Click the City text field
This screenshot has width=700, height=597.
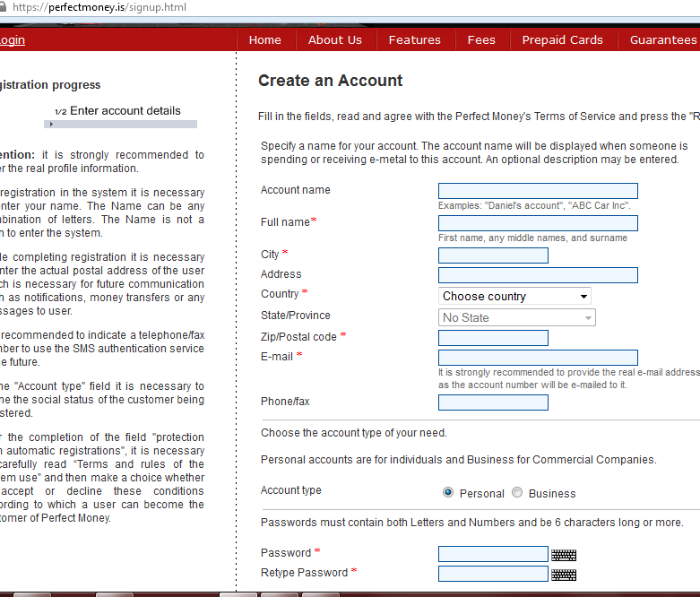pyautogui.click(x=493, y=255)
